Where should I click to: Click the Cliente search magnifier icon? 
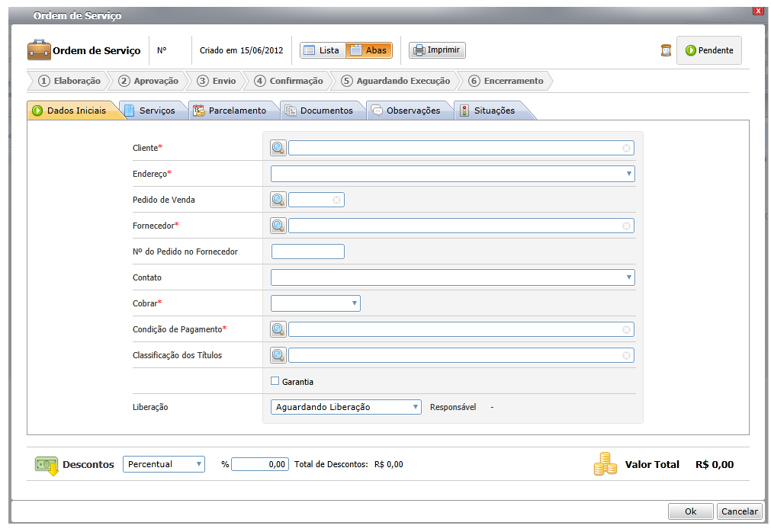click(278, 148)
